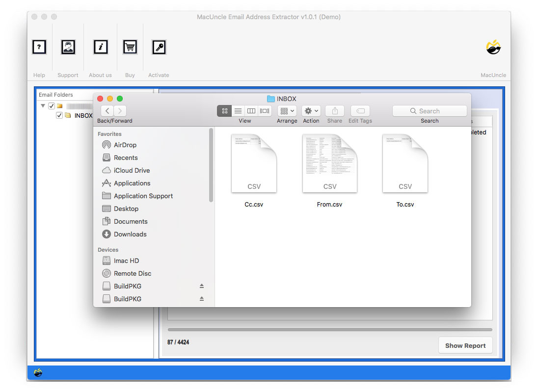Viewport: 538px width, 392px height.
Task: Open the Help section
Action: coord(39,47)
